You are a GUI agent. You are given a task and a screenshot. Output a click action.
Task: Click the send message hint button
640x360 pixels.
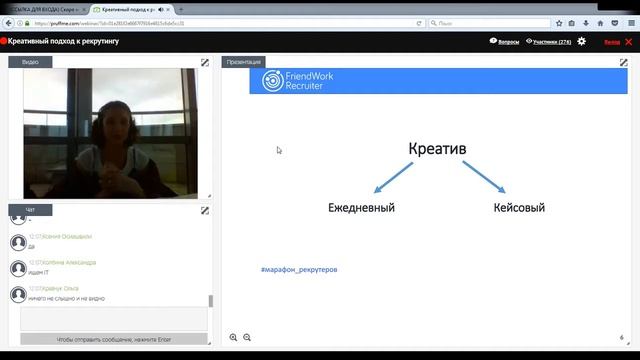[x=114, y=339]
